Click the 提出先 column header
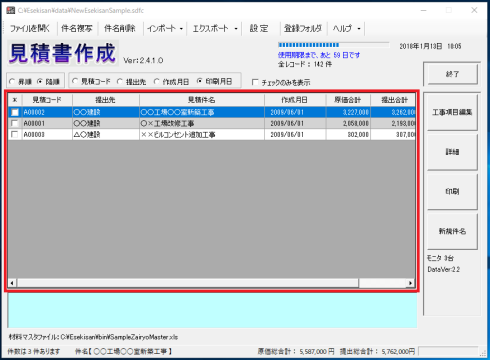 coord(106,100)
